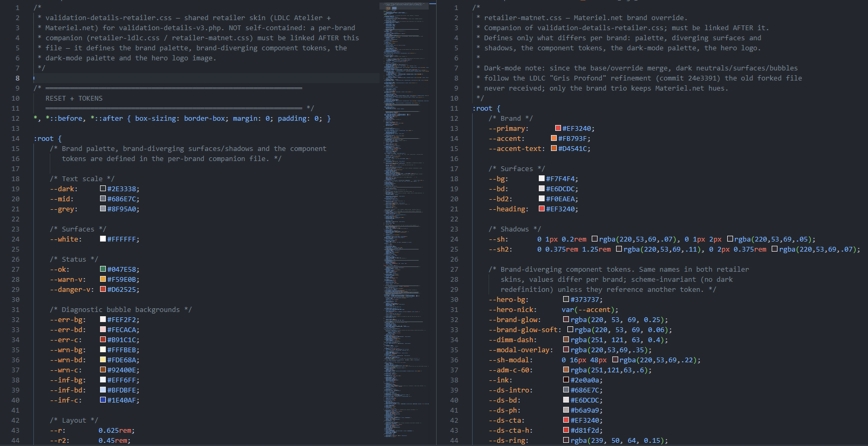Viewport: 868px width, 446px height.
Task: Click the --modal-overlay rgba swatch
Action: (x=566, y=350)
